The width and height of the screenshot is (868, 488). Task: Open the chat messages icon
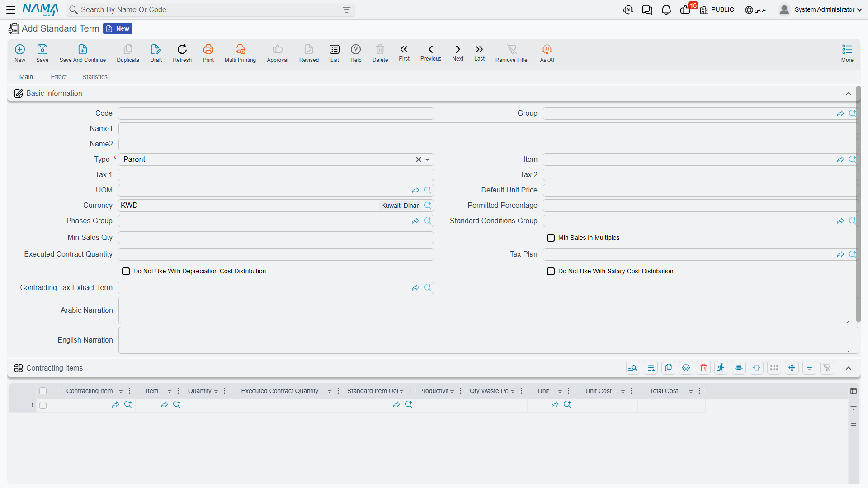[x=647, y=10]
